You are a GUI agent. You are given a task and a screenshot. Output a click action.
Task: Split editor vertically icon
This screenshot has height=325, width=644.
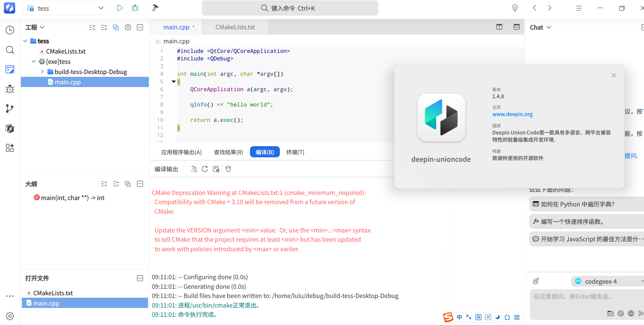pyautogui.click(x=499, y=27)
